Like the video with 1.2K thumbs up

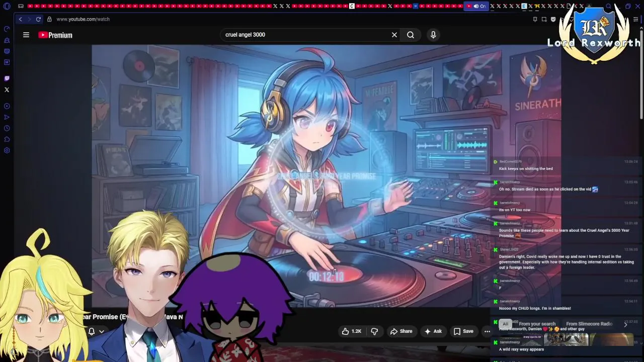pos(352,331)
